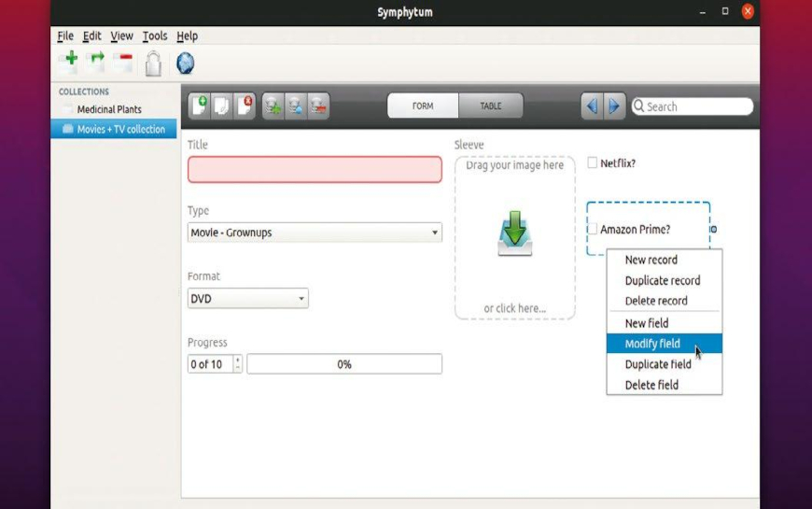Image resolution: width=812 pixels, height=509 pixels.
Task: Click the green plus new collection icon
Action: pyautogui.click(x=68, y=63)
